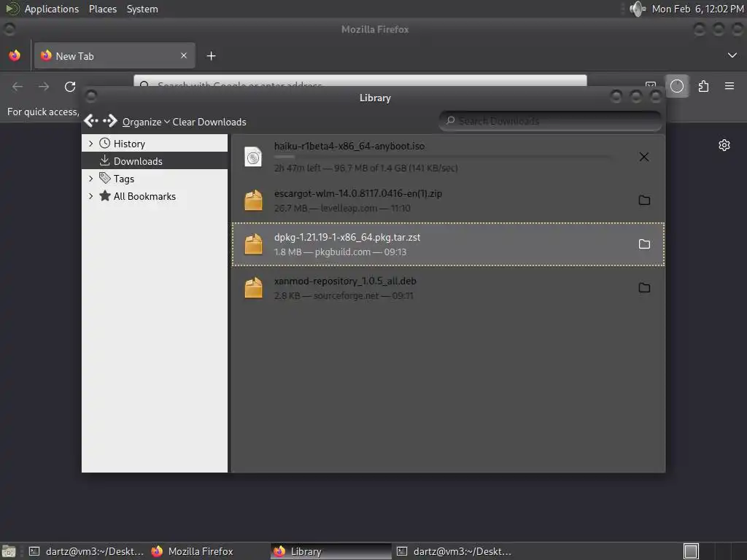Click the Firefox back arrow
The image size is (747, 560).
point(18,86)
